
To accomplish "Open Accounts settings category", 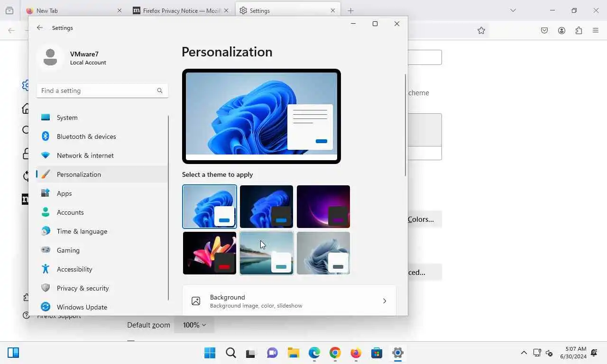I will (x=102, y=212).
